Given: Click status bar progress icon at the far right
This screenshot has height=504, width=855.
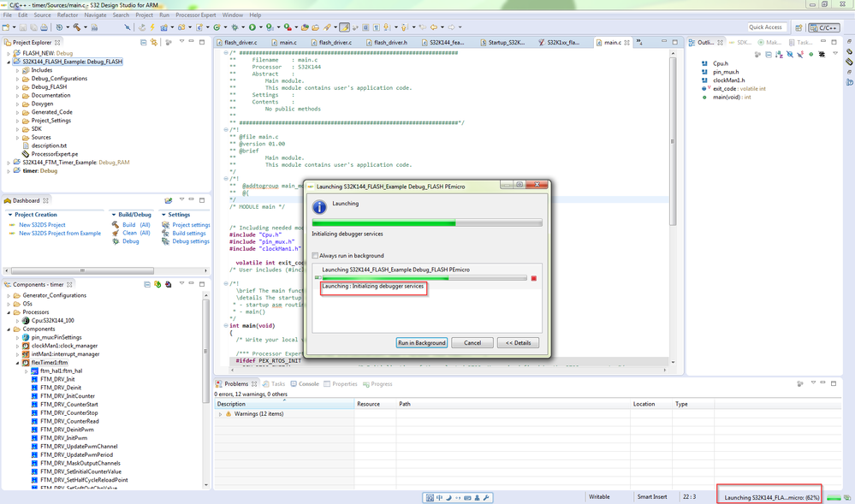Looking at the screenshot, I should click(x=846, y=497).
